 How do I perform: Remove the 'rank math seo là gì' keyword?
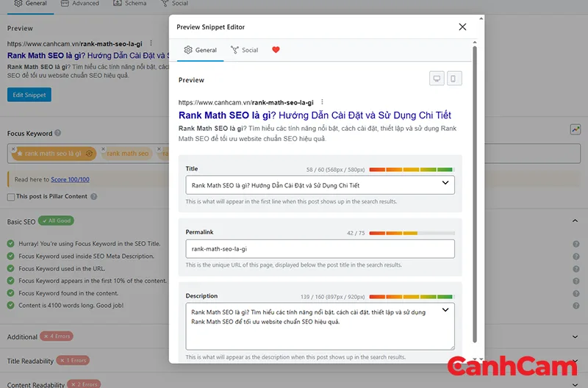(13, 149)
